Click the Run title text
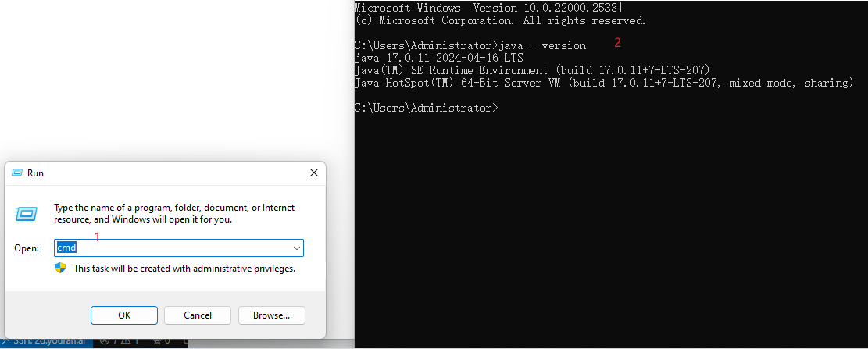This screenshot has height=349, width=868. pos(35,173)
